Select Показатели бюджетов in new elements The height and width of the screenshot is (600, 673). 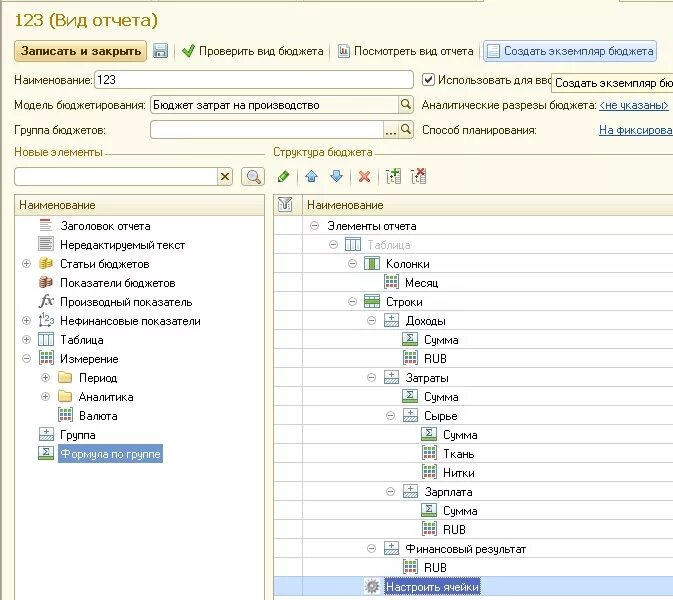click(x=118, y=283)
